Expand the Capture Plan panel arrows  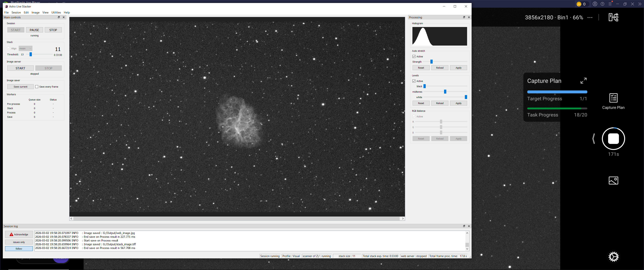[x=583, y=81]
